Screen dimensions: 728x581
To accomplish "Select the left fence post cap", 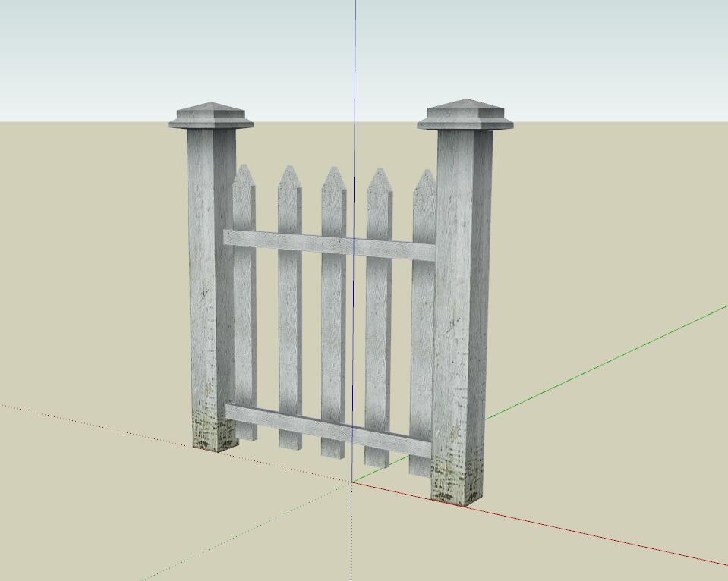I will 210,117.
